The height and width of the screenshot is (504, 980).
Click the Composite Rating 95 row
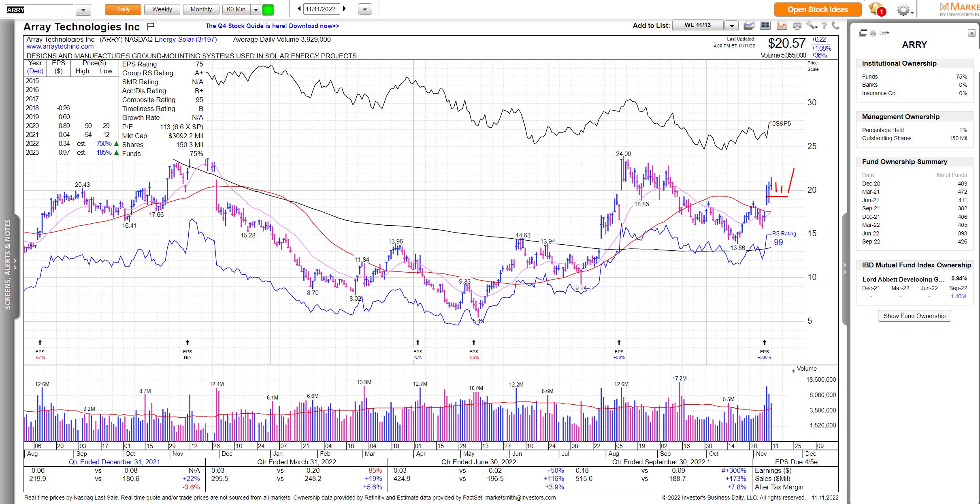(162, 100)
